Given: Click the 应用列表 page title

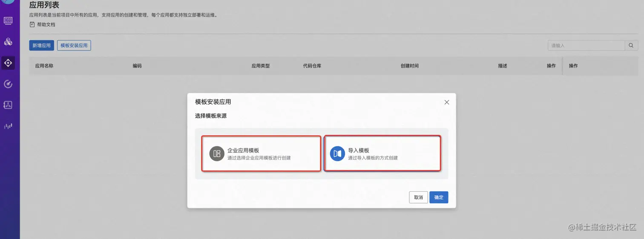Looking at the screenshot, I should (x=44, y=5).
